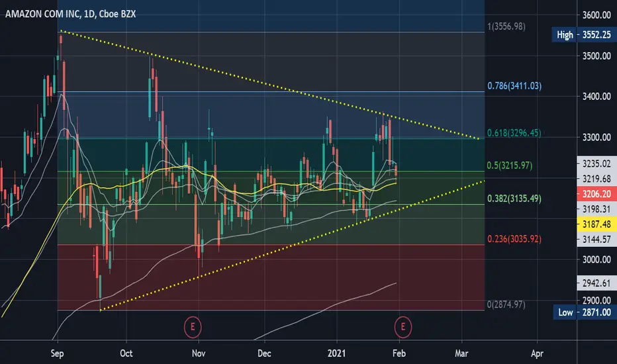Click the 3600.00 price axis label

coord(596,15)
